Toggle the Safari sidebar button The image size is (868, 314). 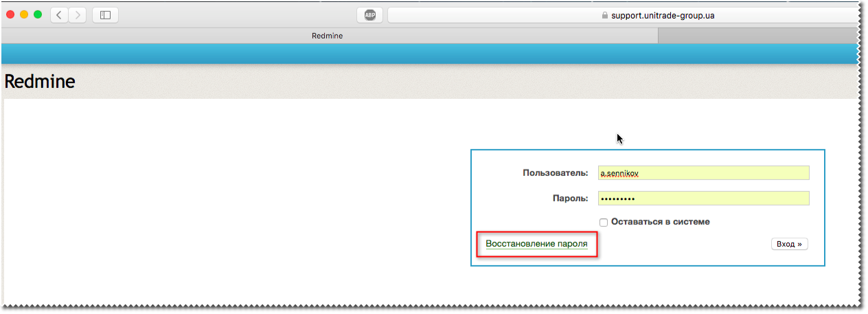click(105, 14)
